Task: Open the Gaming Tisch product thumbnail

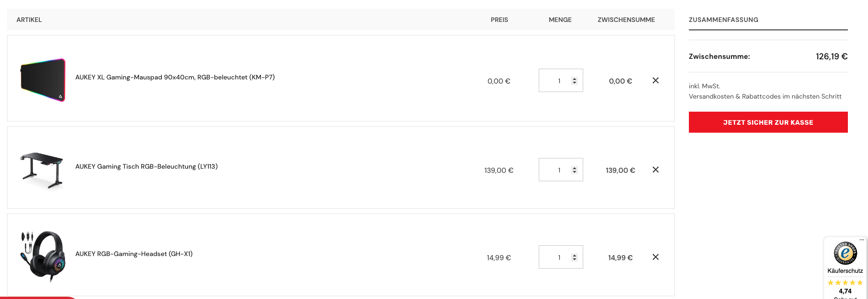Action: [x=43, y=170]
